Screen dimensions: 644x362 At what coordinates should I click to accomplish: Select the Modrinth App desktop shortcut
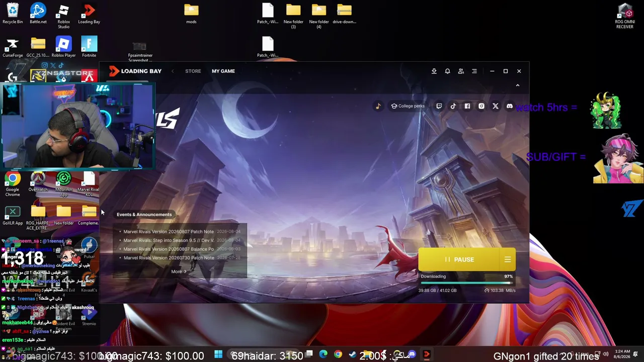tap(63, 184)
